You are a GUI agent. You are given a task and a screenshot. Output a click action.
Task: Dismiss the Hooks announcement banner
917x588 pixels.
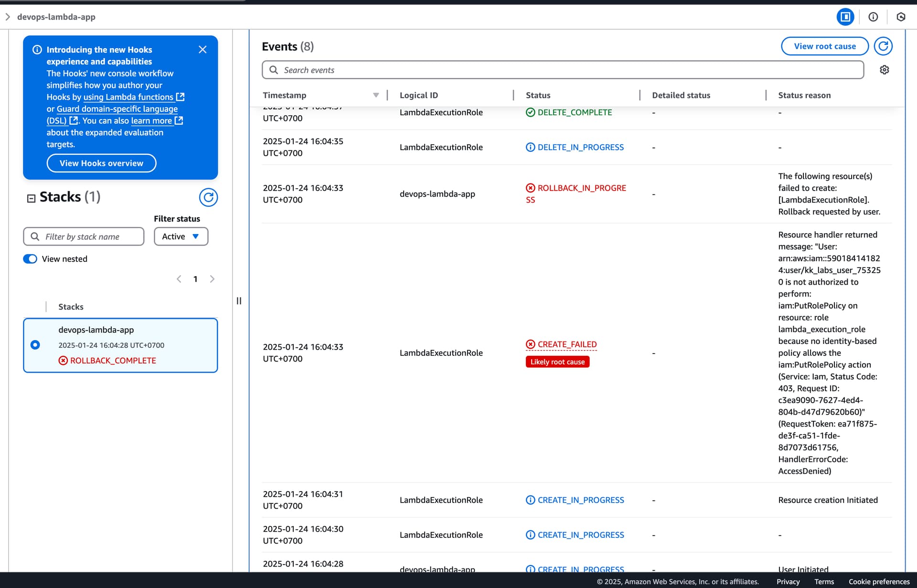pos(203,50)
